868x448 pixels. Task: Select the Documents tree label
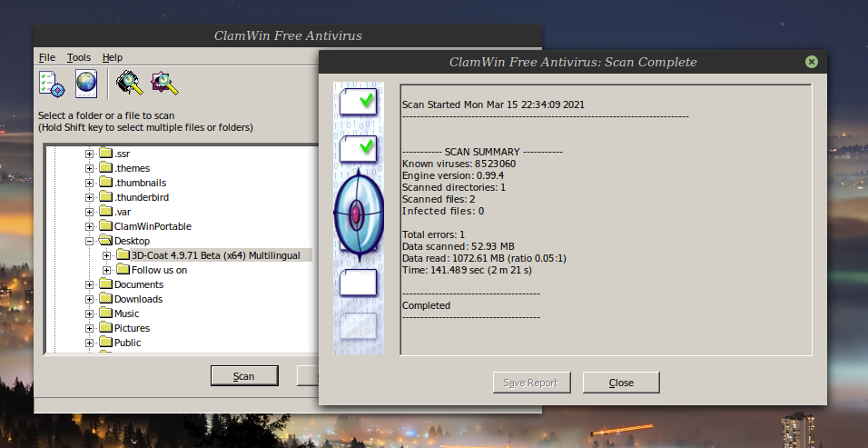[x=138, y=284]
